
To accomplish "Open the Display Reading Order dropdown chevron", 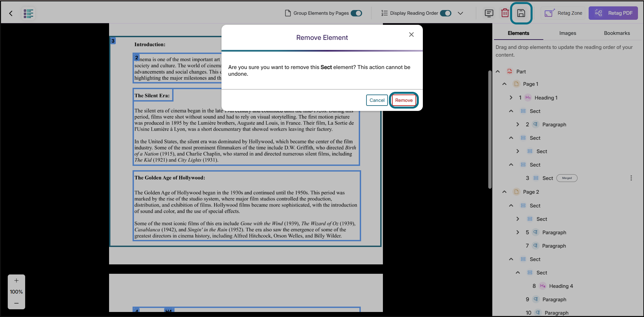I will [460, 13].
